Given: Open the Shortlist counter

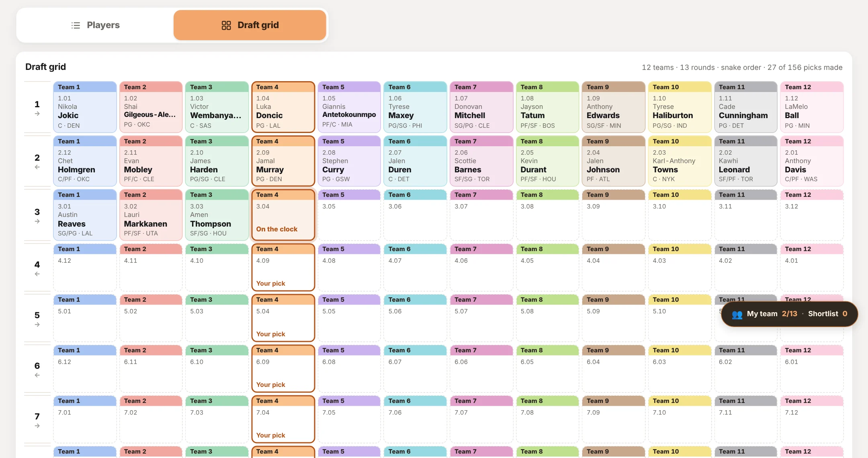Looking at the screenshot, I should click(x=827, y=314).
